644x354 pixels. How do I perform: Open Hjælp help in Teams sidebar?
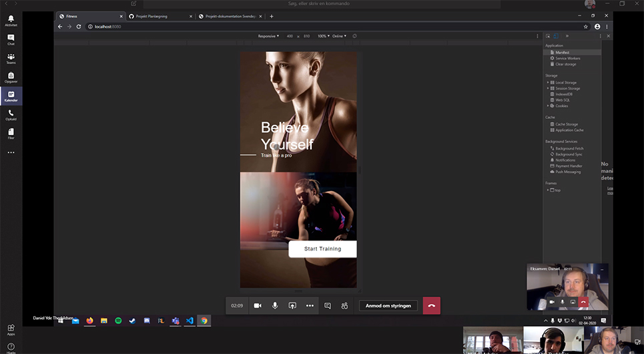tap(11, 348)
